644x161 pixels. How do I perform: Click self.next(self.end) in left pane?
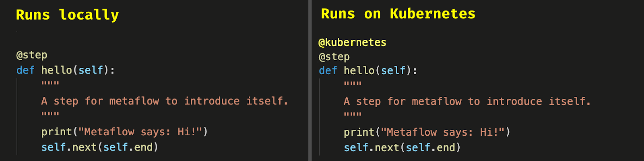coord(100,147)
